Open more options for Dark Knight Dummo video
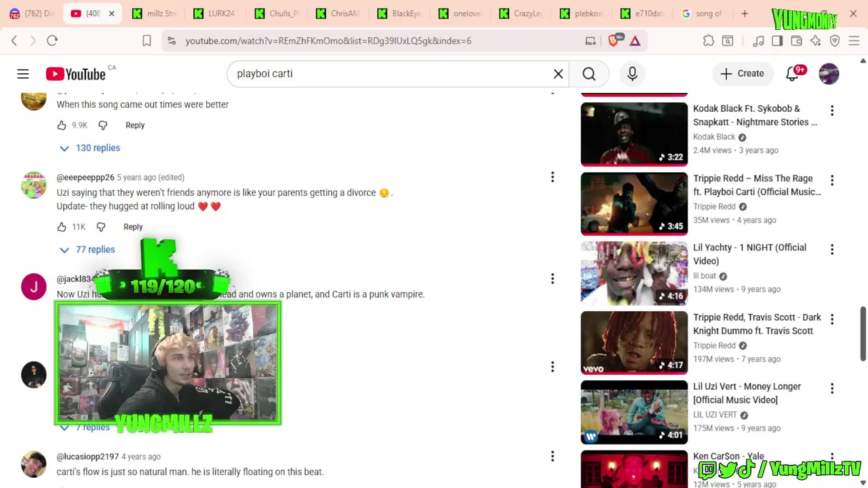 [832, 319]
